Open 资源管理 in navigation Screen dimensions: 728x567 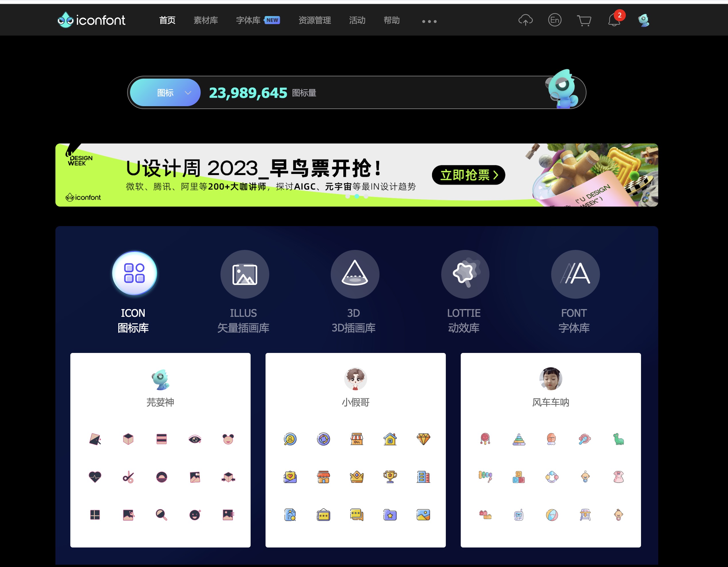[x=314, y=20]
